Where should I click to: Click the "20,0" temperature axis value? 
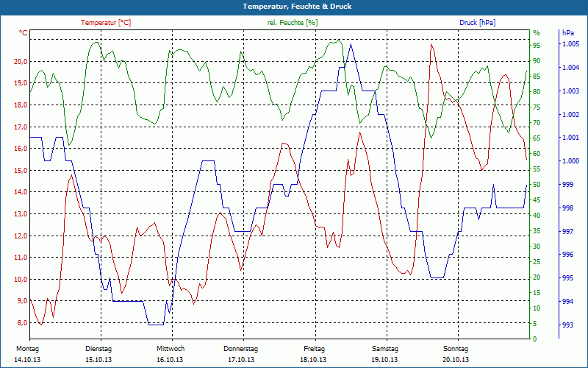[21, 61]
